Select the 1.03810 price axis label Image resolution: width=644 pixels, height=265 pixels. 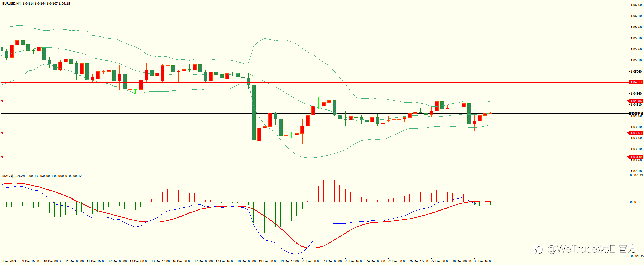pos(636,127)
